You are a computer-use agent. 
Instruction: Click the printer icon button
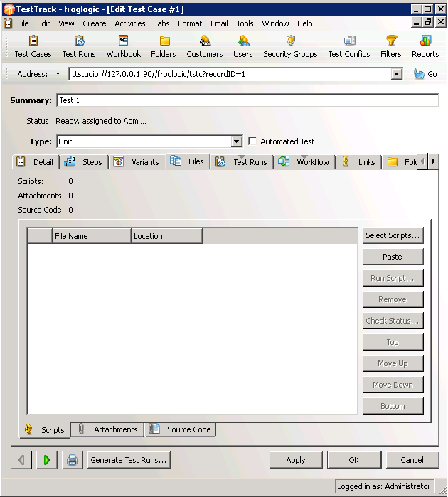pyautogui.click(x=72, y=460)
